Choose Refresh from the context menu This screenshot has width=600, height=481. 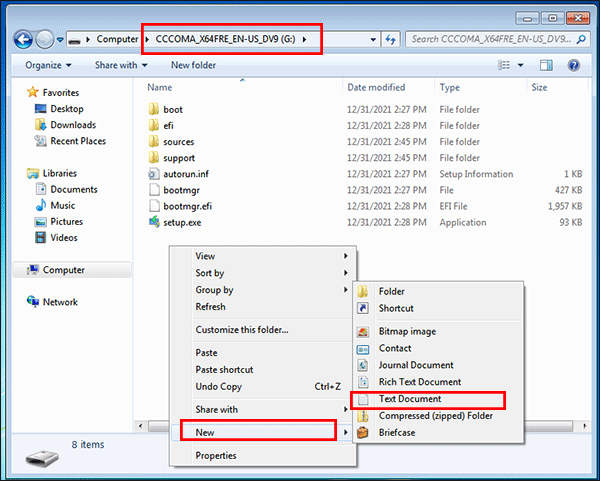[x=263, y=307]
